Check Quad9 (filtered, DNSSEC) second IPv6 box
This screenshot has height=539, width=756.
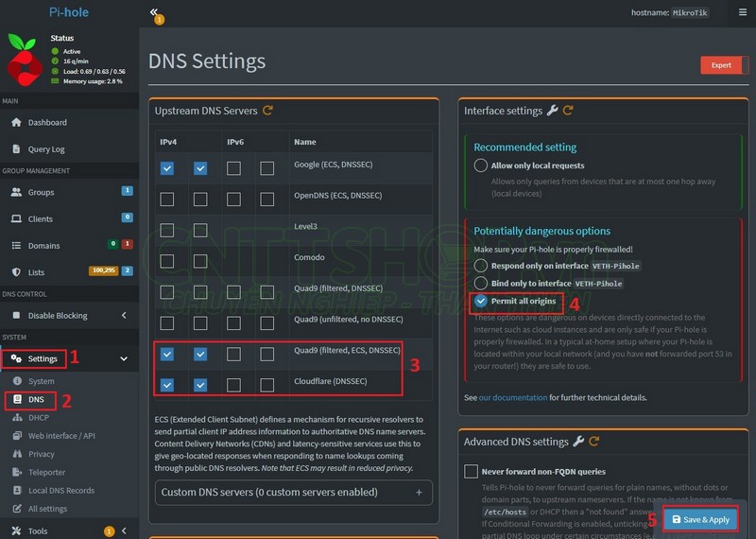tap(267, 292)
